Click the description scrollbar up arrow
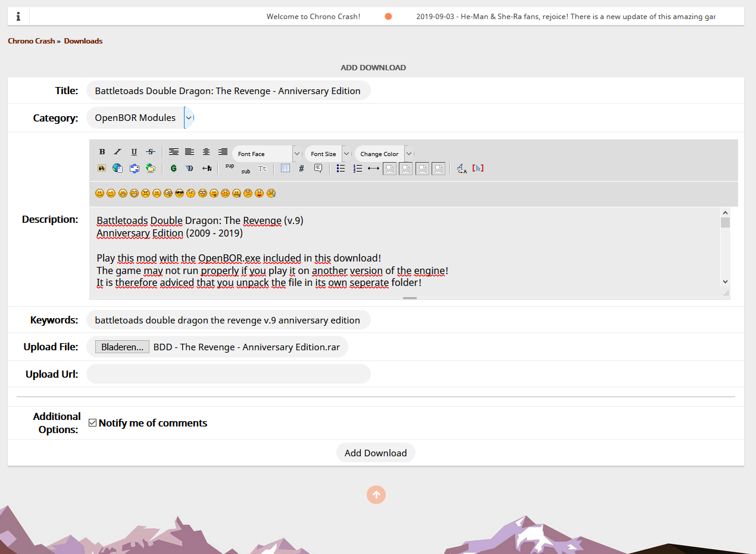This screenshot has width=756, height=554. 725,213
